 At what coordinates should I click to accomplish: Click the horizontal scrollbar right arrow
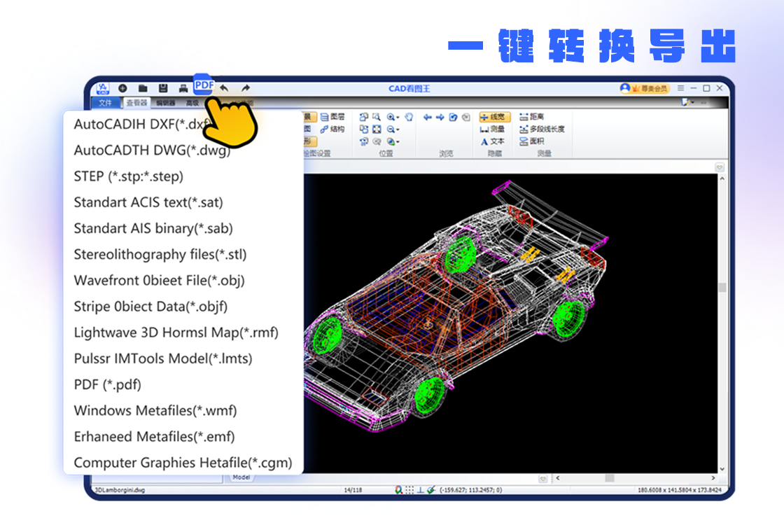click(713, 478)
